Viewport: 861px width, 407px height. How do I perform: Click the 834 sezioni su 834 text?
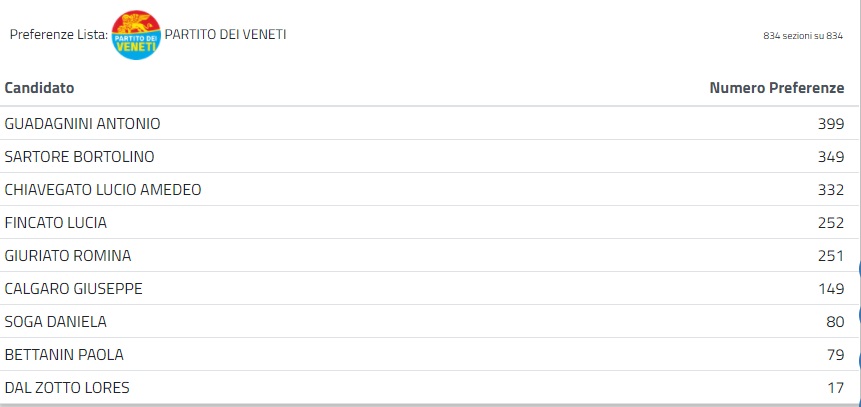click(x=803, y=36)
